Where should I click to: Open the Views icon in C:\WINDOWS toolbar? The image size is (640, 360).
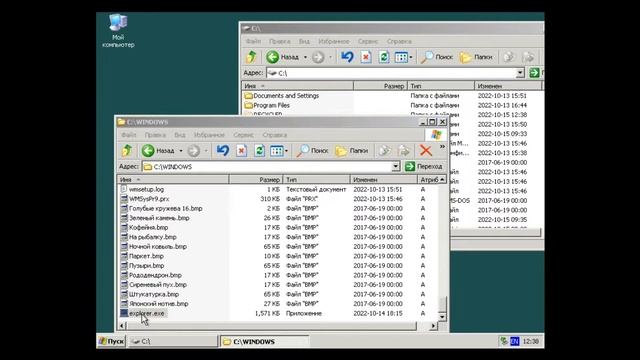(x=276, y=151)
